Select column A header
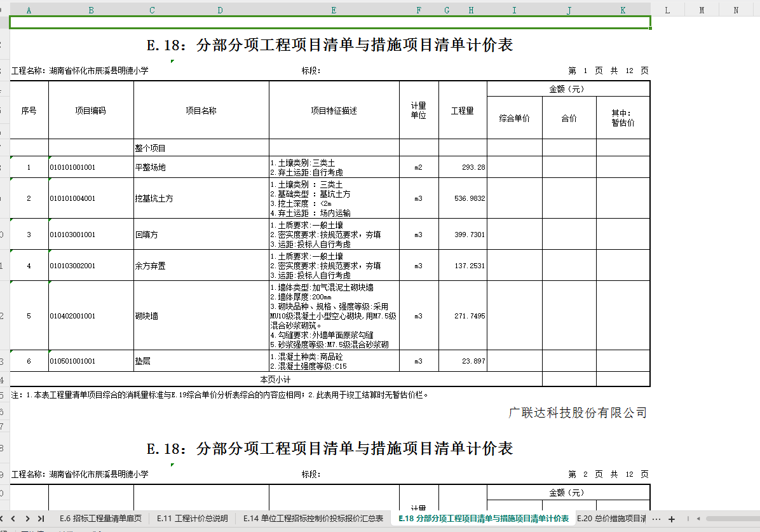 [x=29, y=10]
